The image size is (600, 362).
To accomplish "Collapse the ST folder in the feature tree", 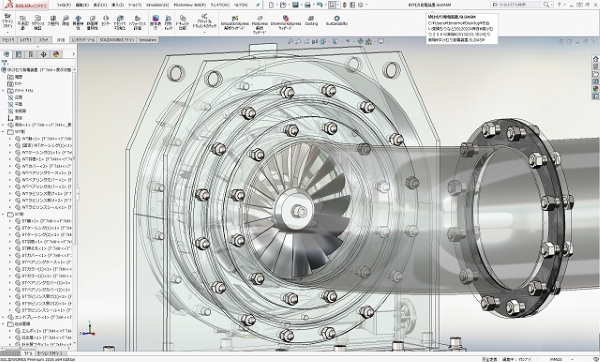I will point(4,214).
